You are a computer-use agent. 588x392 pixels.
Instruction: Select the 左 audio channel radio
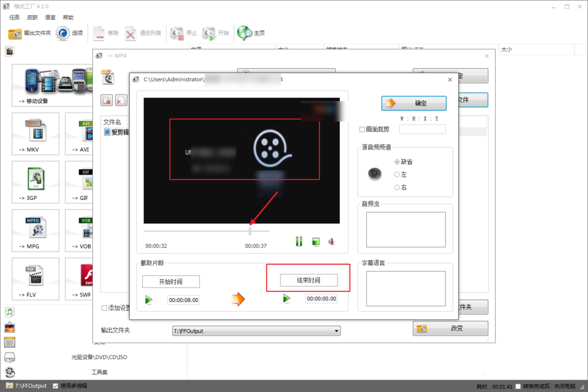(397, 175)
